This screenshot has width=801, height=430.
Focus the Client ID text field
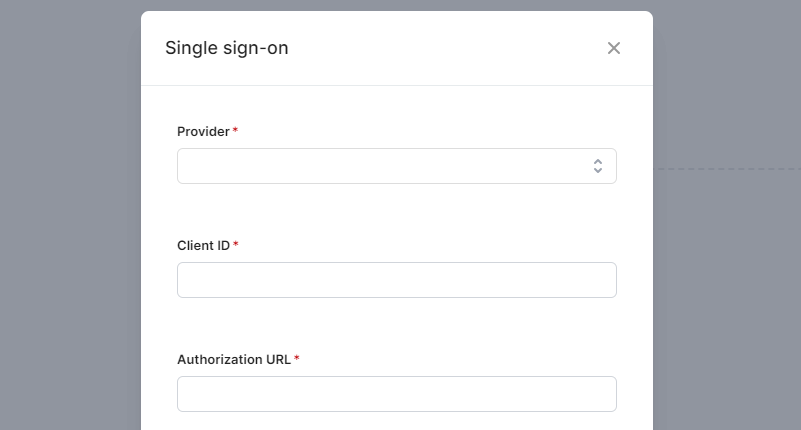(x=396, y=280)
